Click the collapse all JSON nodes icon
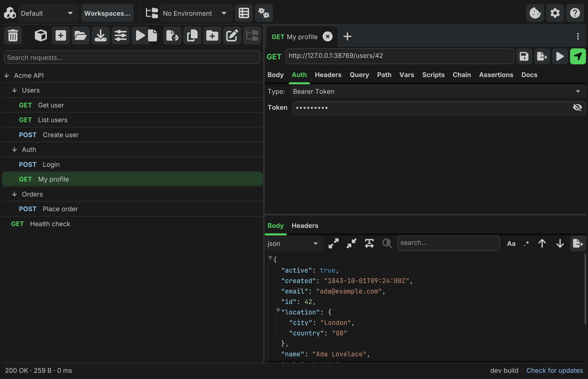Screen dimensions: 588x379 pos(351,243)
